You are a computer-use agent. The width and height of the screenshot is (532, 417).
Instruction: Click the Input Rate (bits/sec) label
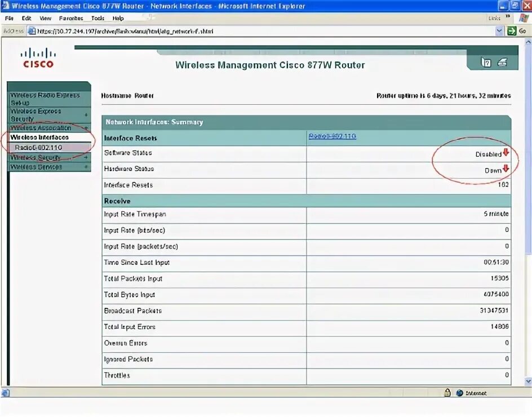[x=134, y=230]
